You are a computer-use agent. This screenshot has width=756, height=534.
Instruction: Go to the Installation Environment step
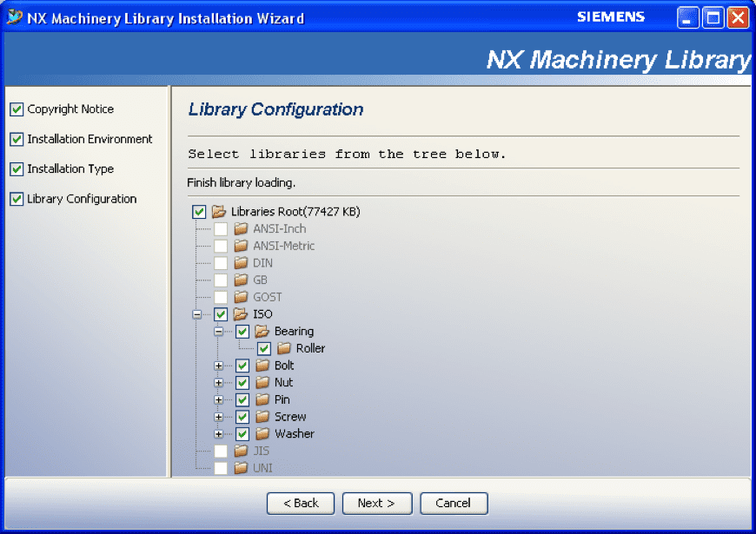[81, 139]
